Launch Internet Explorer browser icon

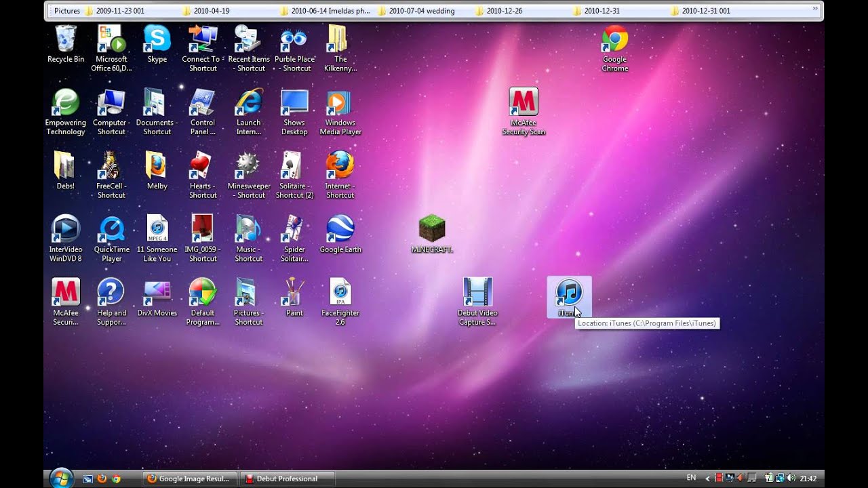[x=249, y=113]
